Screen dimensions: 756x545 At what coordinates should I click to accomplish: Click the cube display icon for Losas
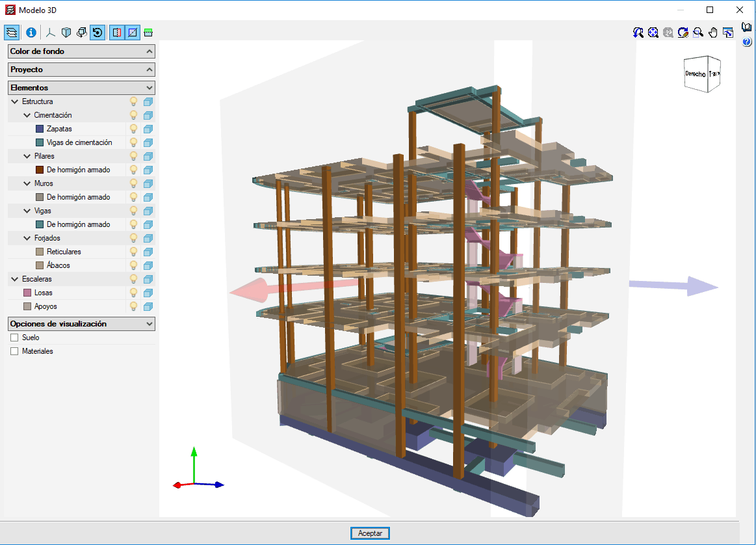point(148,293)
